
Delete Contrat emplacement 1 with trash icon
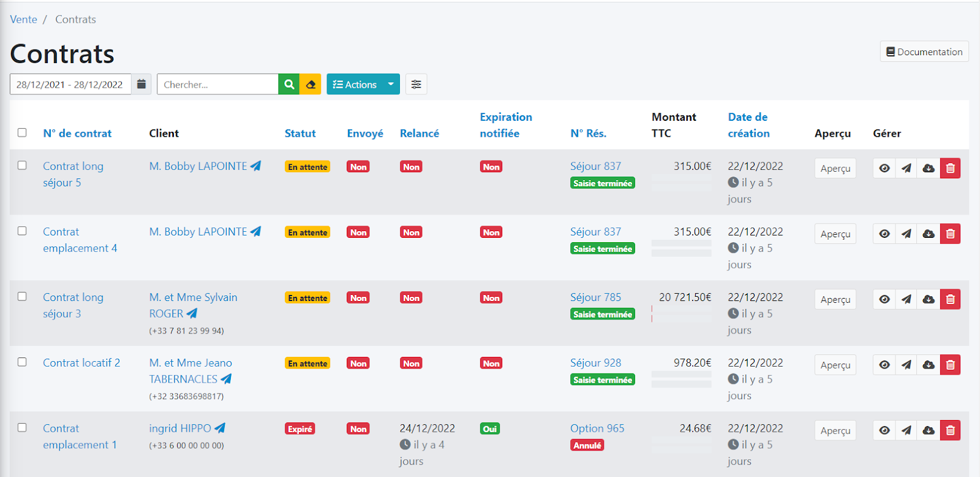(x=950, y=430)
